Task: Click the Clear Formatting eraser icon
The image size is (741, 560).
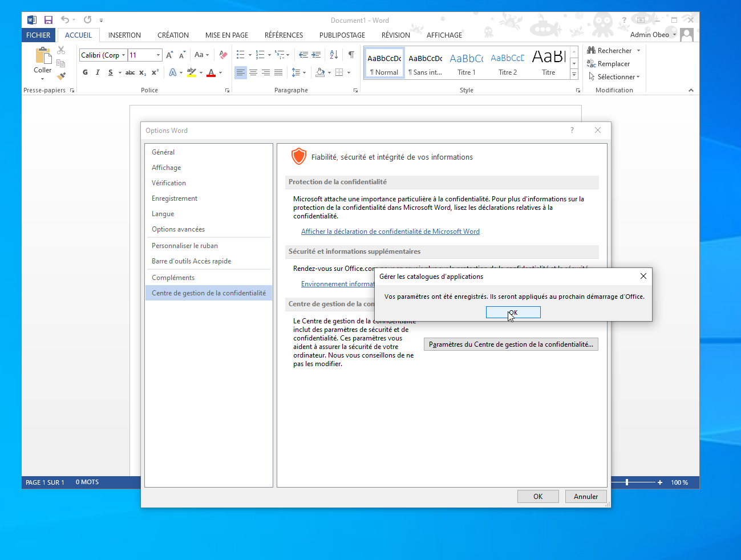Action: pyautogui.click(x=223, y=55)
